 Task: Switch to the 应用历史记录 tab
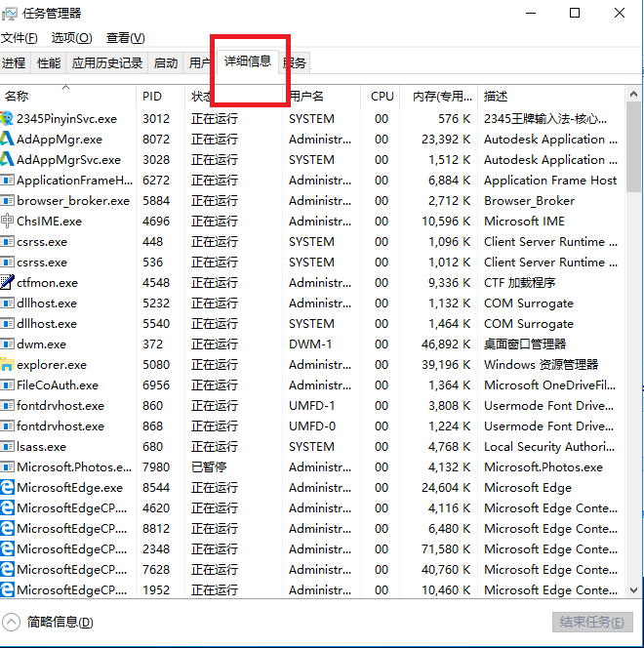click(107, 62)
